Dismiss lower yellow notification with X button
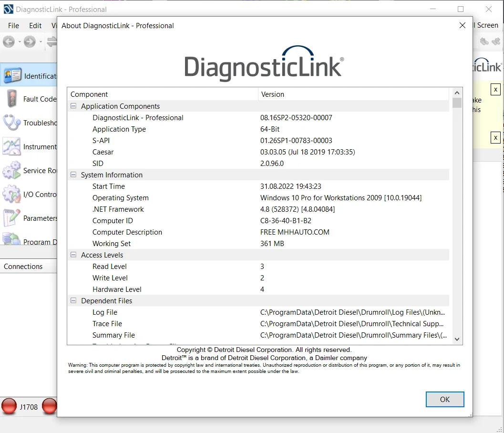Image resolution: width=504 pixels, height=433 pixels. tap(495, 138)
